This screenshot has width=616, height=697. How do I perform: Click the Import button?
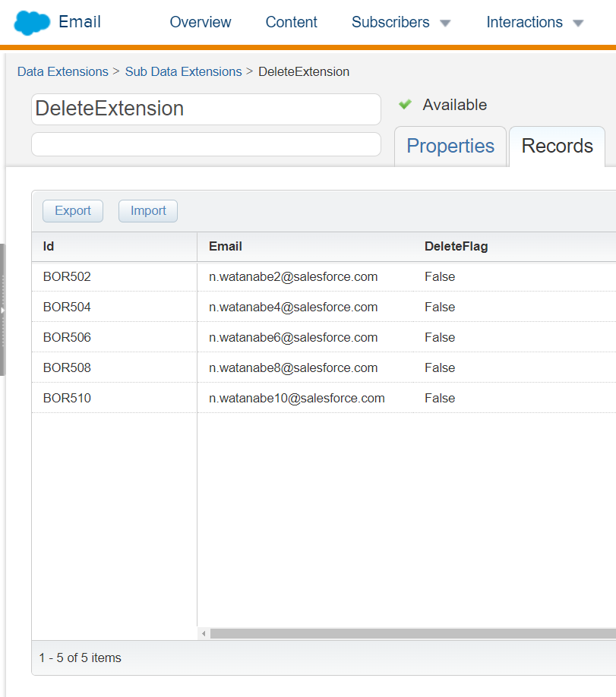148,211
